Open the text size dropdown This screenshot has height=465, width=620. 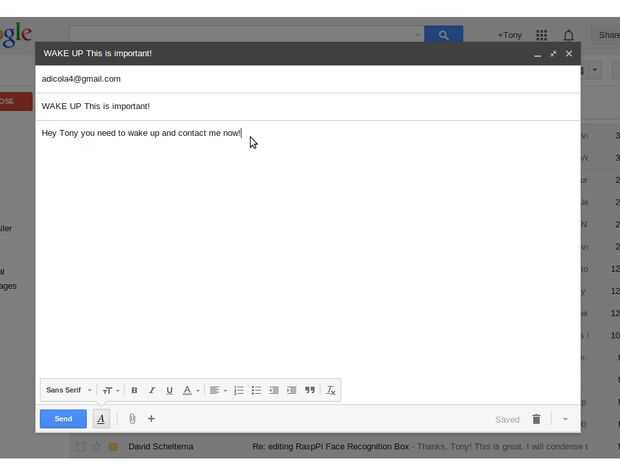(111, 390)
